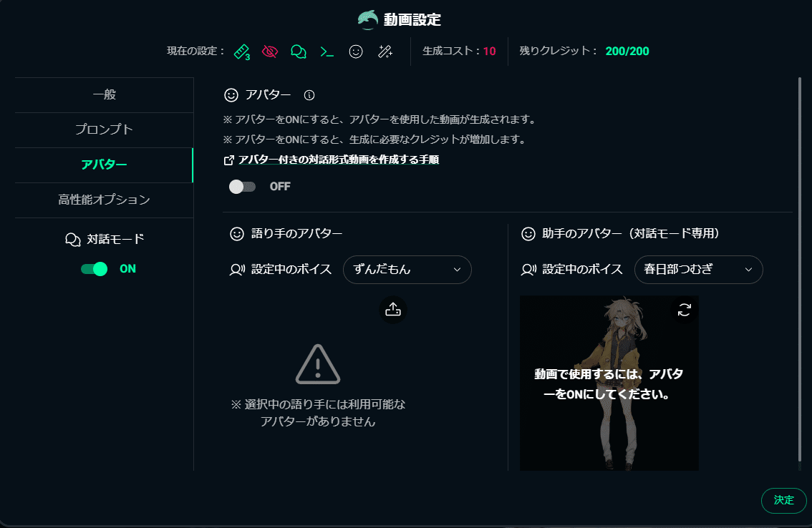
Task: Click the 現在の設定 label
Action: (195, 52)
